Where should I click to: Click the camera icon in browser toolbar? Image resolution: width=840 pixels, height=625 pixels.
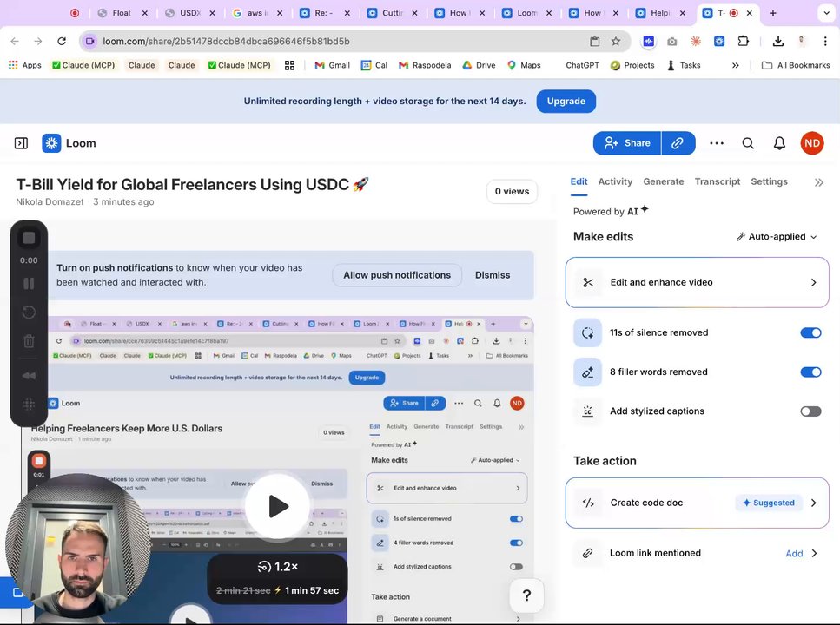(671, 42)
